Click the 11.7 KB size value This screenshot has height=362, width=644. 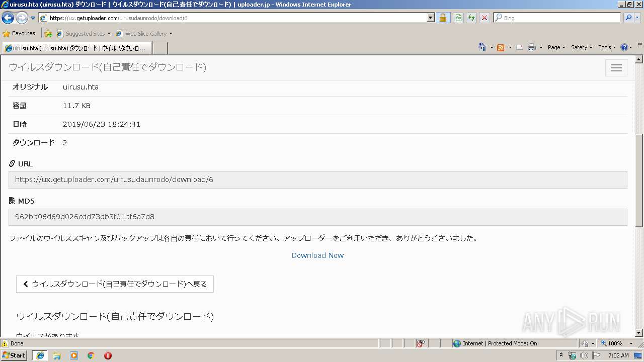pyautogui.click(x=76, y=106)
